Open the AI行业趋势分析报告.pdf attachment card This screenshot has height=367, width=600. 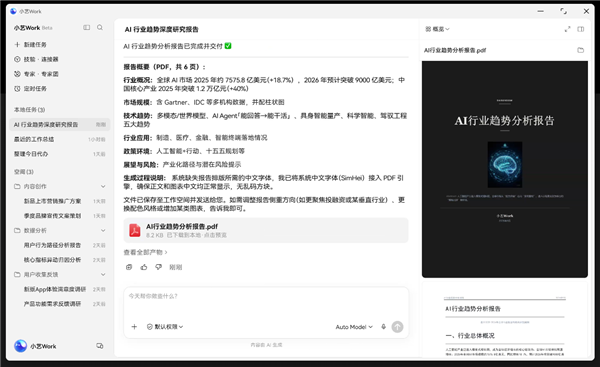point(266,230)
